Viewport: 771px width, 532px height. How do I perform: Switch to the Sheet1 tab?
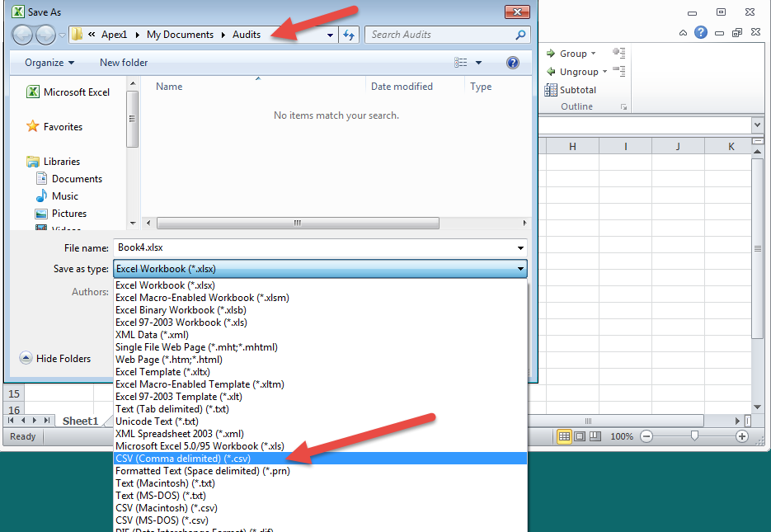tap(80, 421)
